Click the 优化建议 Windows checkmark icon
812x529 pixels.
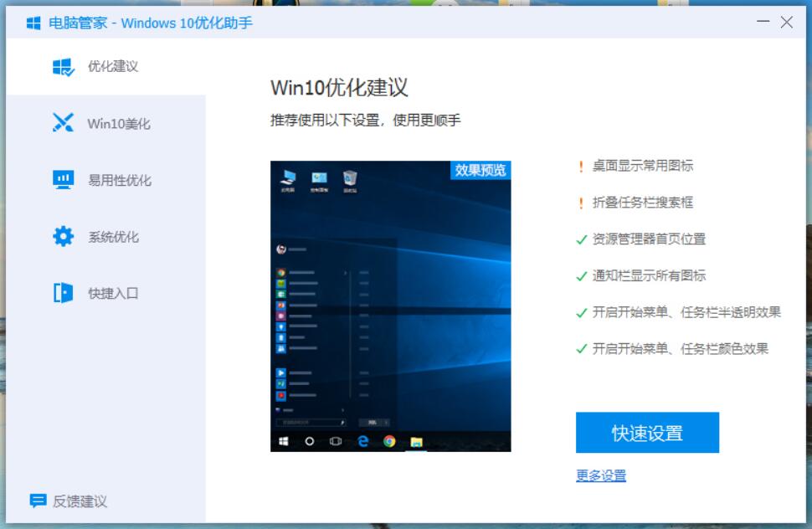point(63,67)
